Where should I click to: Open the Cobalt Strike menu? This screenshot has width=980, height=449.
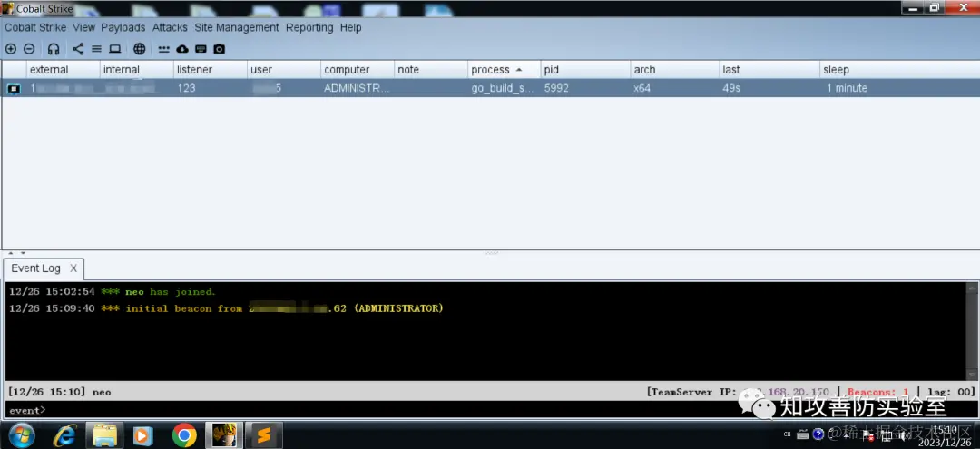pos(36,27)
